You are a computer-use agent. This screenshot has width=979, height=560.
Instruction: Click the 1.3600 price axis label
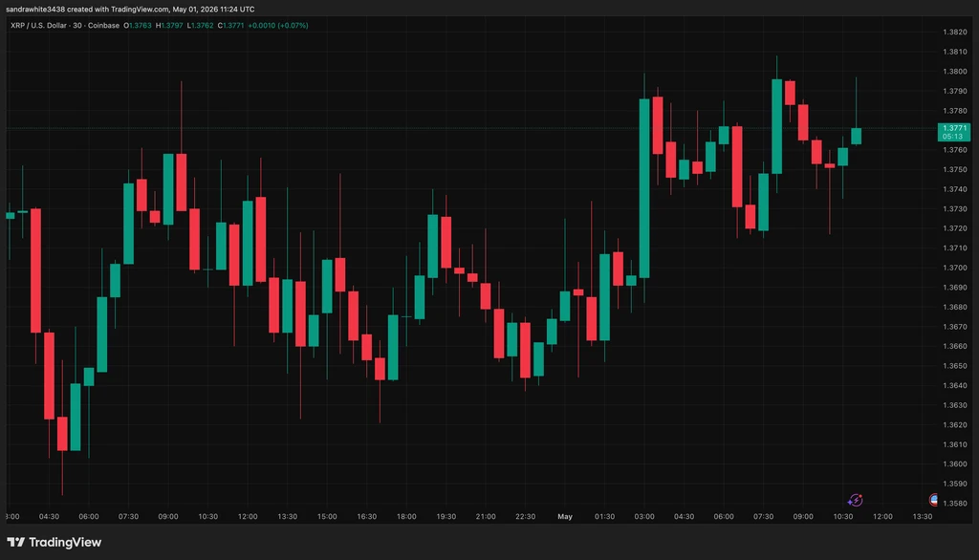pyautogui.click(x=955, y=463)
